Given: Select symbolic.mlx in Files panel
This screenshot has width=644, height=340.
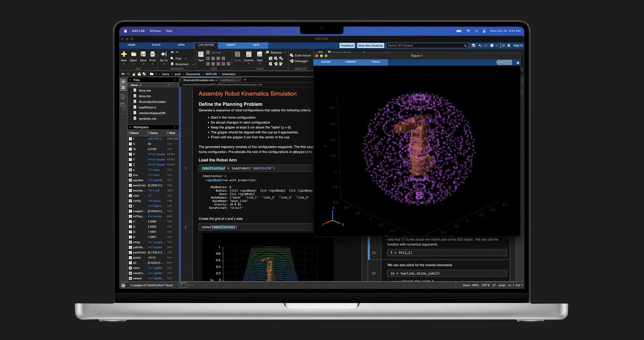Looking at the screenshot, I should pos(147,119).
